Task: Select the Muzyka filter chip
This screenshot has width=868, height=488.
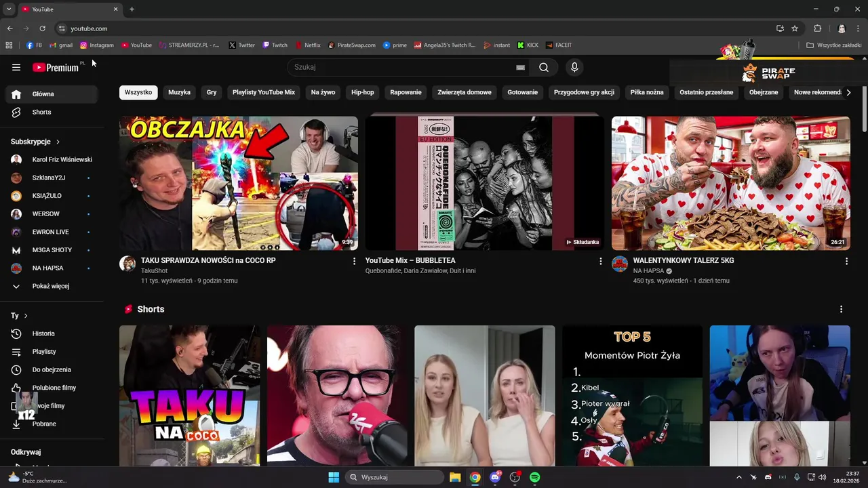Action: (x=179, y=92)
